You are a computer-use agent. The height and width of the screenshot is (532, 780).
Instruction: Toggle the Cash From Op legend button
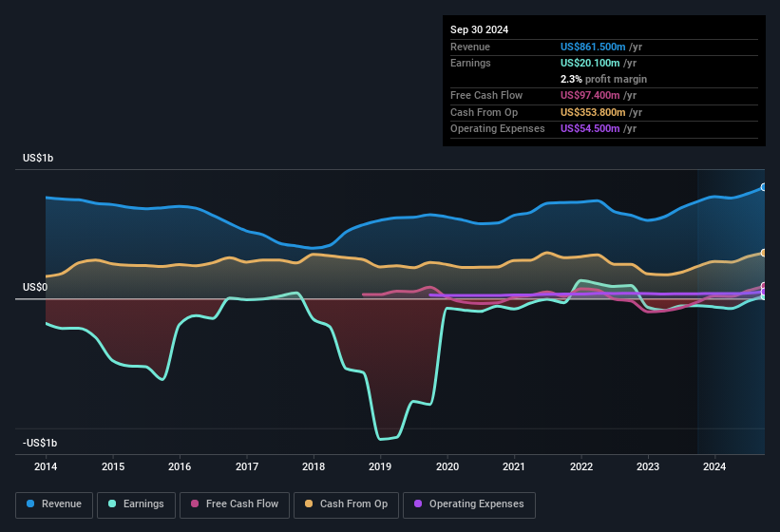(x=346, y=504)
